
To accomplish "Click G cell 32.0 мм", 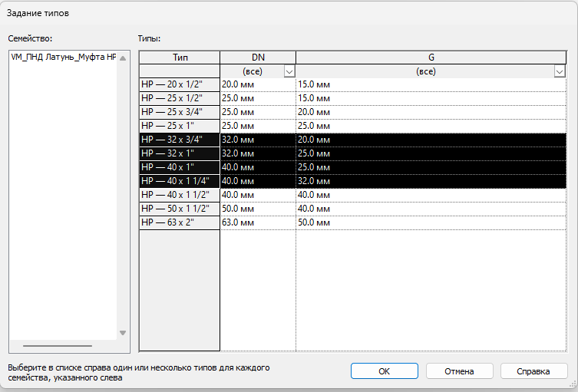I will coord(431,181).
